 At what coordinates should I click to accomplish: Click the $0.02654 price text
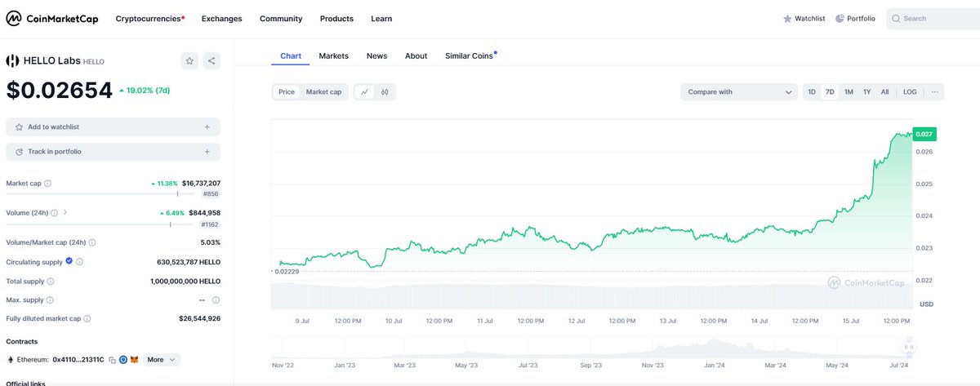coord(59,91)
